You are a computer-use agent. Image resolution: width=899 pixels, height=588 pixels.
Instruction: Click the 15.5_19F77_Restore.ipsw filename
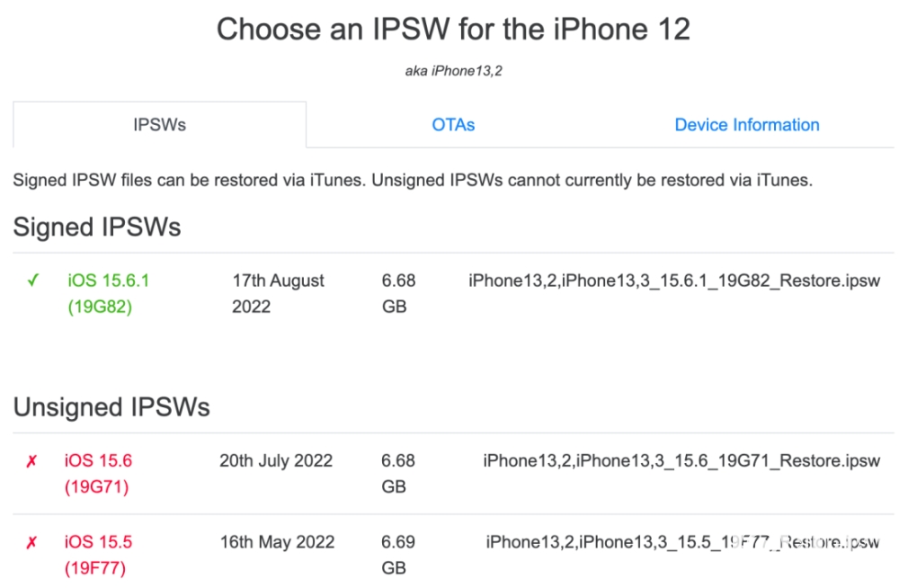tap(682, 542)
